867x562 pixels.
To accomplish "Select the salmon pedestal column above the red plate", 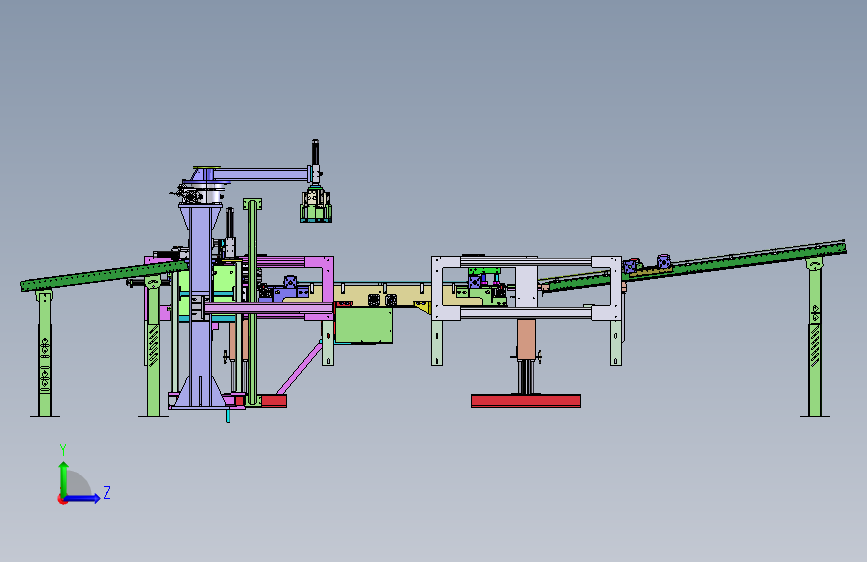I will (526, 339).
